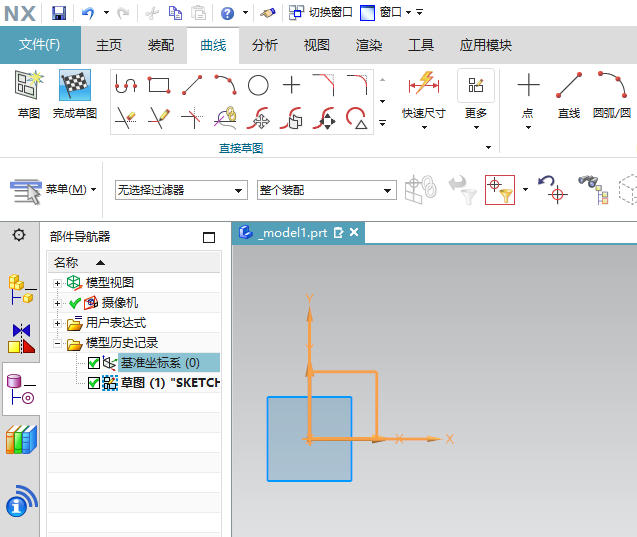637x537 pixels.
Task: Expand the 直接草图 group options arrow
Action: coord(489,147)
